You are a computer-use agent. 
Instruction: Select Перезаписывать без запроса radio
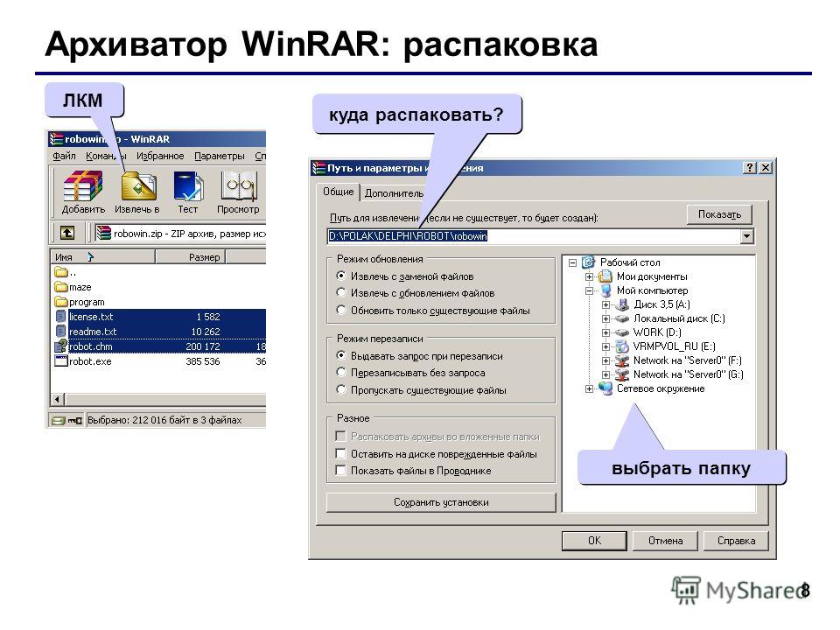tap(340, 373)
